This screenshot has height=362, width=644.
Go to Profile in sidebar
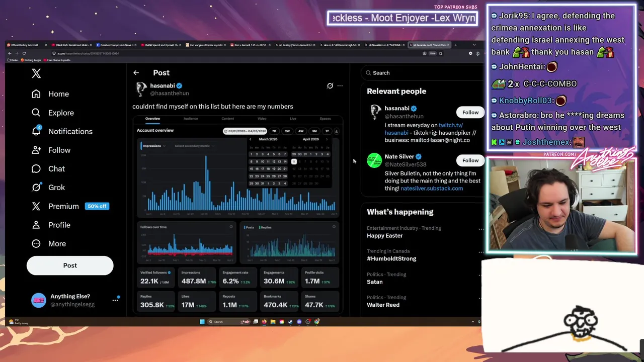[x=51, y=225]
